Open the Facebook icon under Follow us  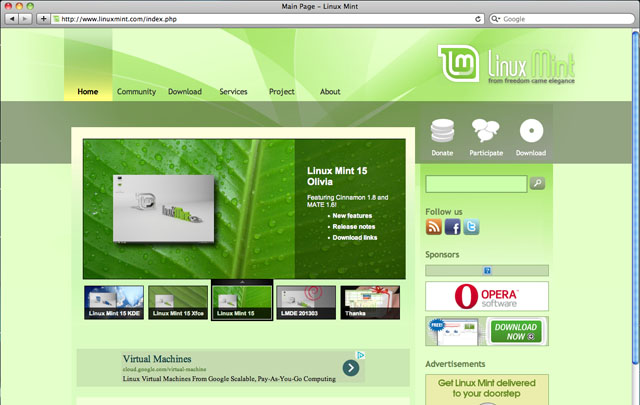tap(452, 227)
